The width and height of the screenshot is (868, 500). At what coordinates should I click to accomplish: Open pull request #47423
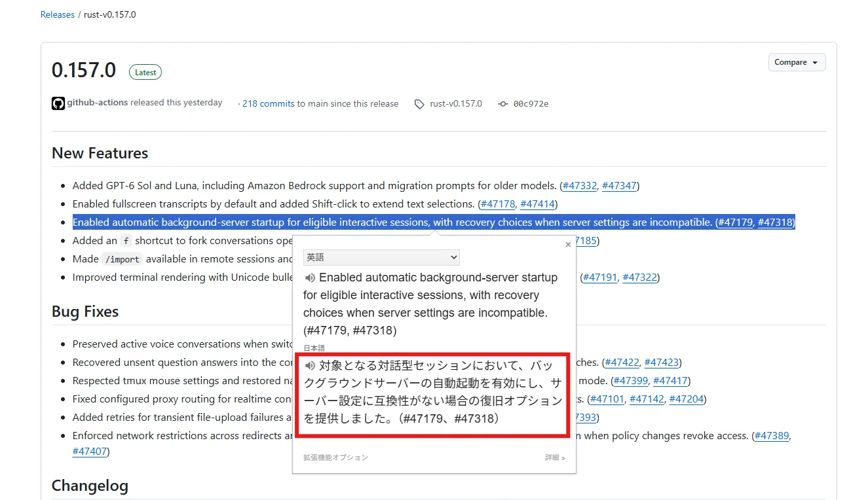coord(662,363)
